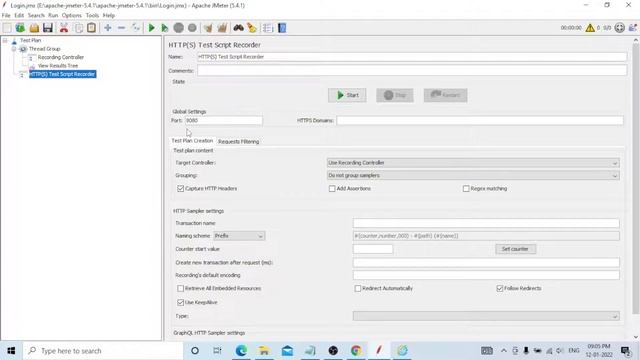640x360 pixels.
Task: Switch to the Requests Filtering tab
Action: pos(238,142)
